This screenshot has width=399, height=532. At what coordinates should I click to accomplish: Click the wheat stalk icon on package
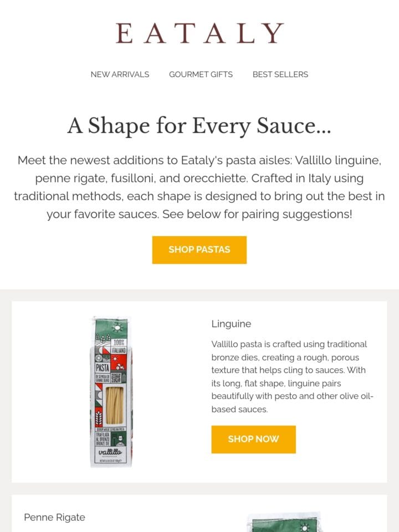pos(99,418)
